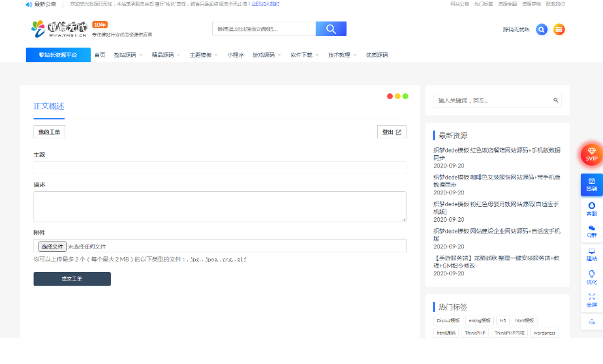Open 优质源码 navigation item
This screenshot has height=364, width=603.
pyautogui.click(x=377, y=55)
